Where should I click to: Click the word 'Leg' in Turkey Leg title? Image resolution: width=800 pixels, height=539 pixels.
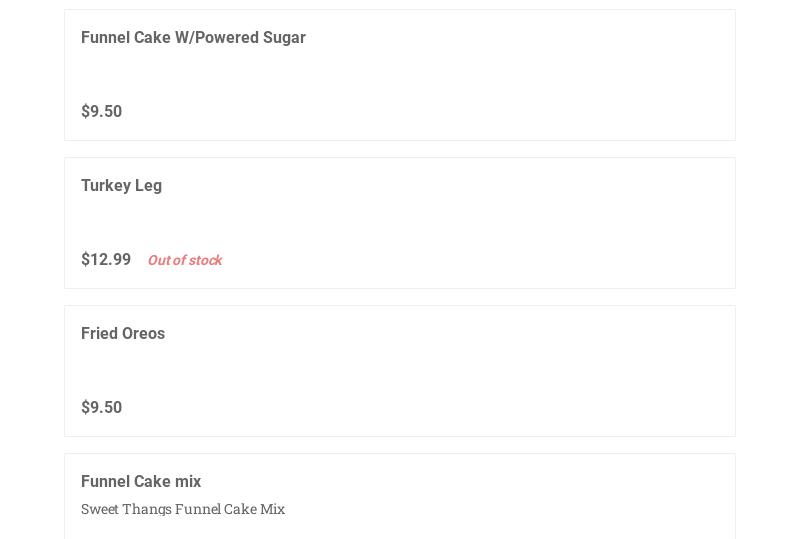point(148,186)
